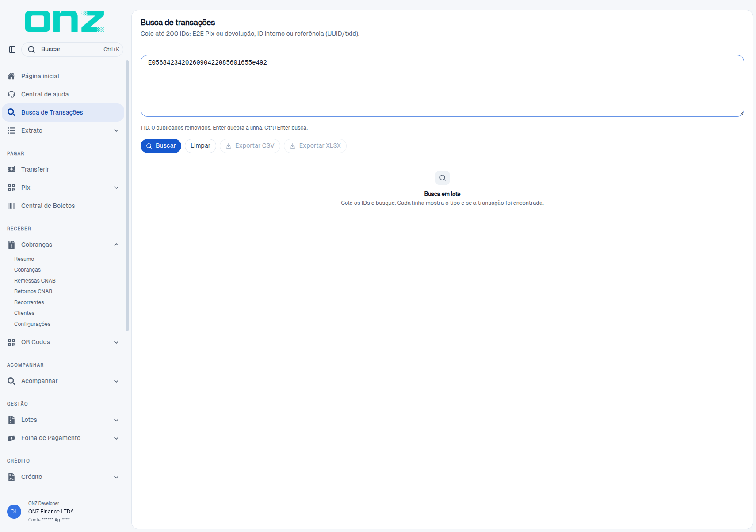Expand the Lotes chevron
The width and height of the screenshot is (756, 532).
pos(116,420)
